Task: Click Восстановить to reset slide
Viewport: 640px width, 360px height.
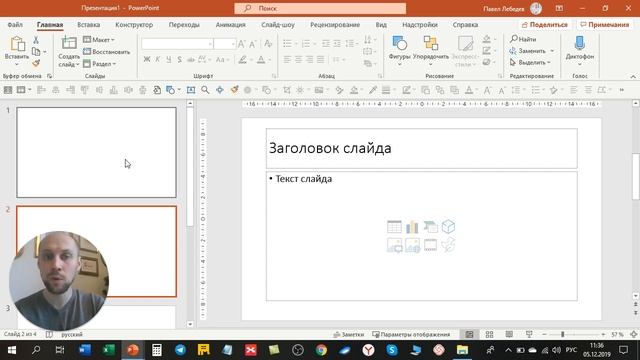Action: [x=107, y=52]
